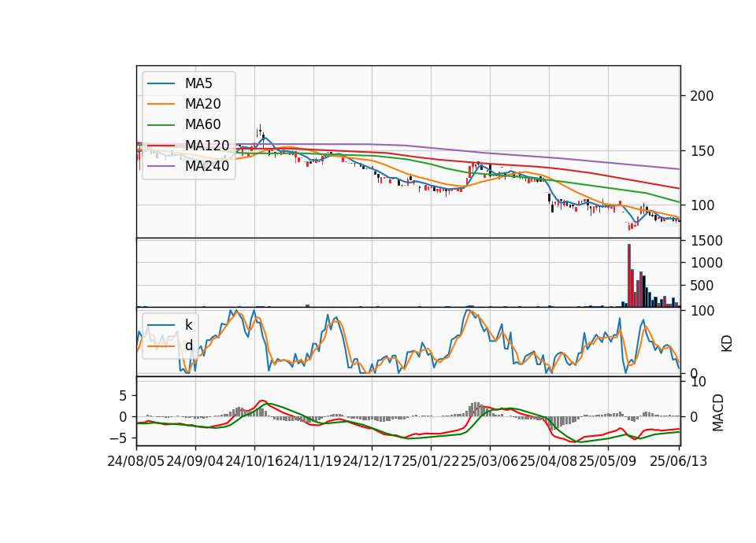Click the purple MA240 legend line sample

[x=161, y=166]
